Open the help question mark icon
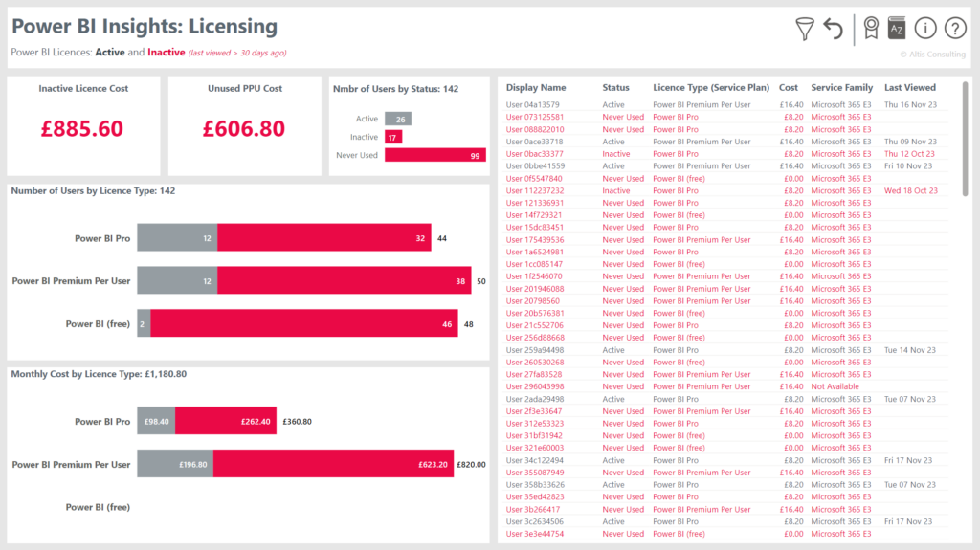This screenshot has width=980, height=550. click(x=955, y=28)
